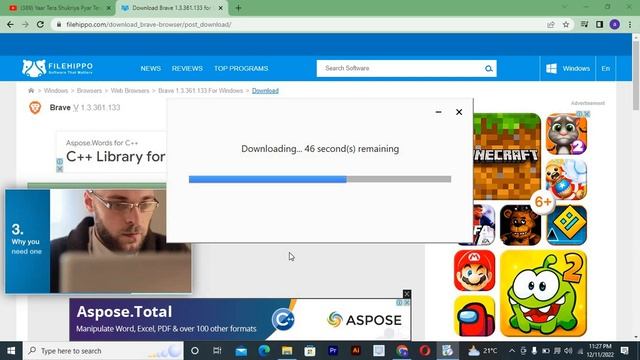Open Cortana circle on the taskbar

pyautogui.click(x=195, y=351)
